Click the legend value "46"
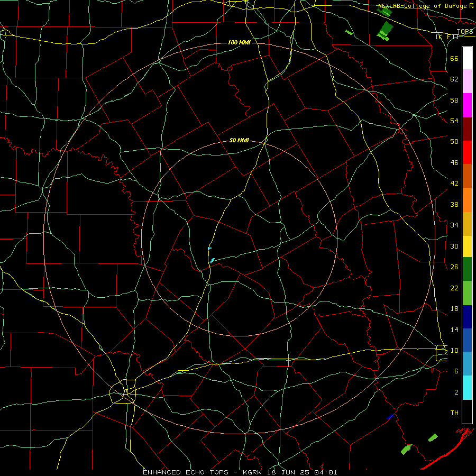The width and height of the screenshot is (476, 476). click(x=454, y=163)
